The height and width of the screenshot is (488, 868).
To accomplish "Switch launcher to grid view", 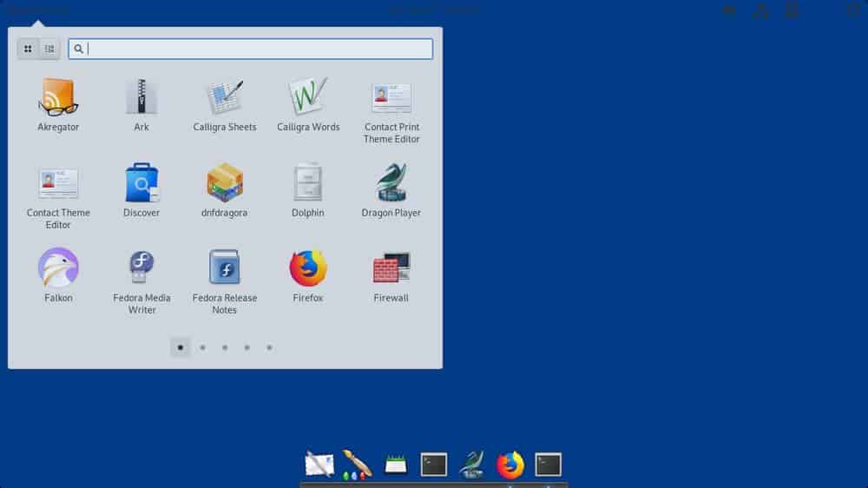I will tap(28, 49).
